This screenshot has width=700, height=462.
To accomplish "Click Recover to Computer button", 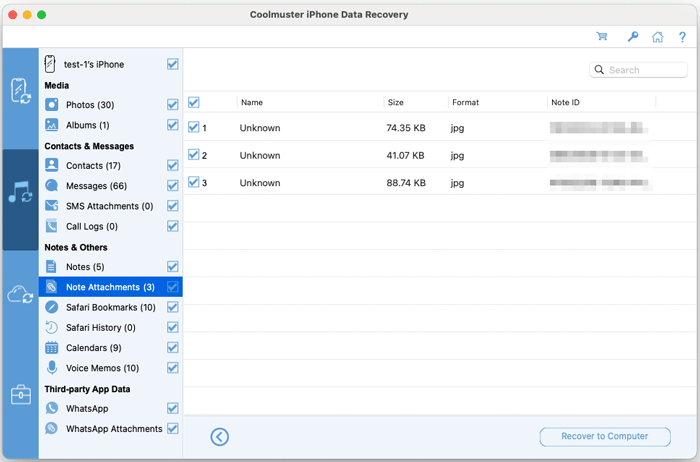I will [605, 437].
